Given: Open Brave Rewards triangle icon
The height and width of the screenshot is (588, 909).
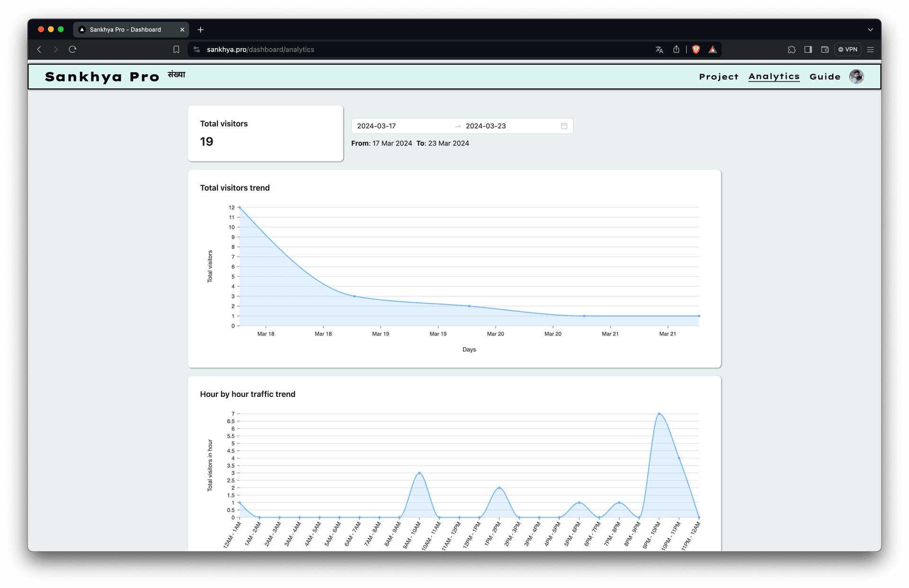Looking at the screenshot, I should [x=713, y=49].
